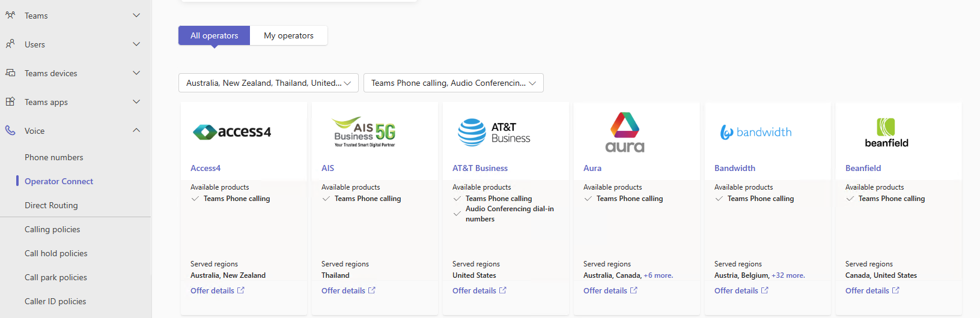Image resolution: width=980 pixels, height=318 pixels.
Task: Click Teams devices label in sidebar
Action: [51, 73]
